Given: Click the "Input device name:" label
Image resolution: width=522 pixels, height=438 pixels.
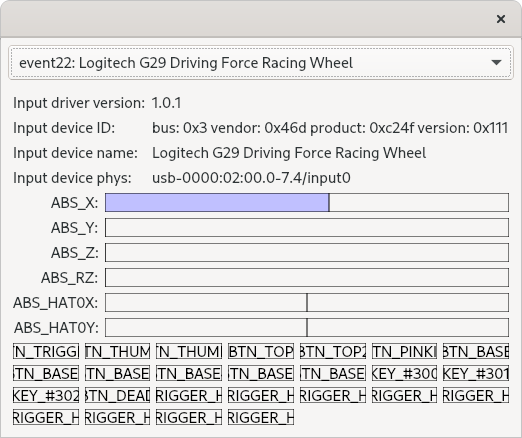Looking at the screenshot, I should 75,153.
